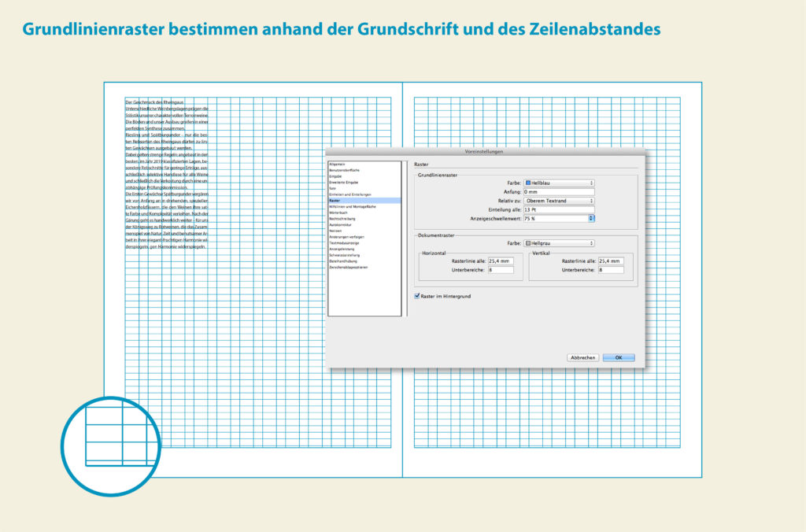The height and width of the screenshot is (532, 806).
Task: Edit the vertikal Unterbereiche field
Action: (x=612, y=271)
